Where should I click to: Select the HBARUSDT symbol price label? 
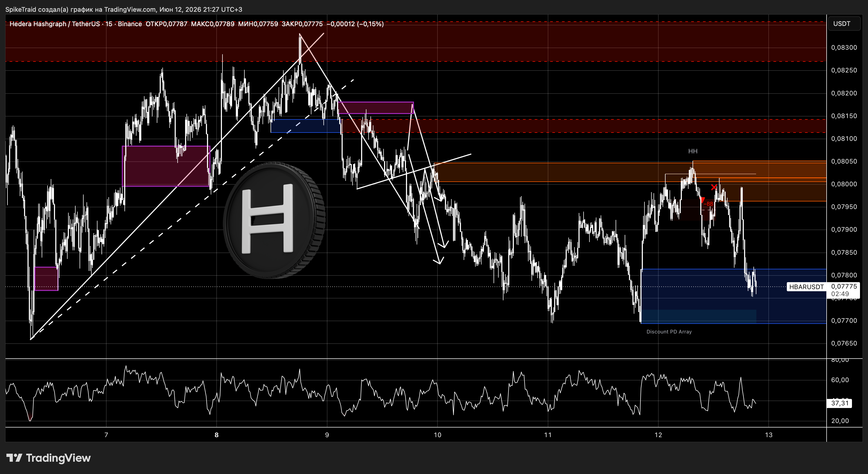[806, 287]
